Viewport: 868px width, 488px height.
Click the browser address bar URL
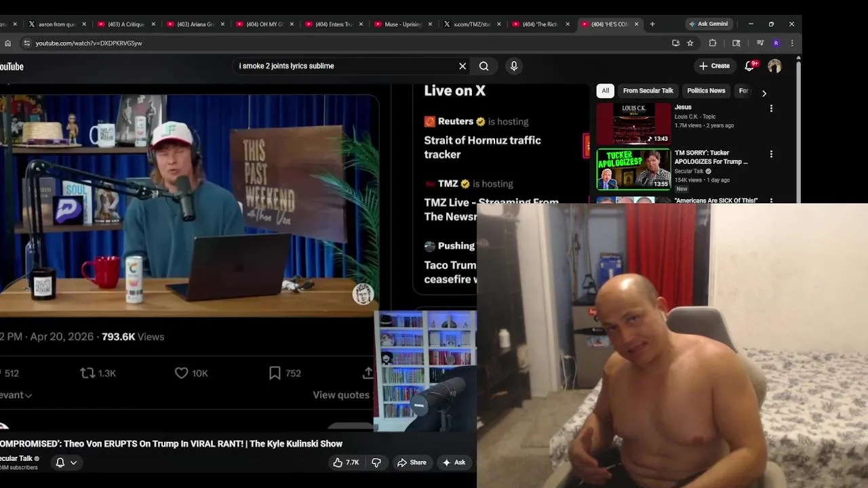click(89, 43)
